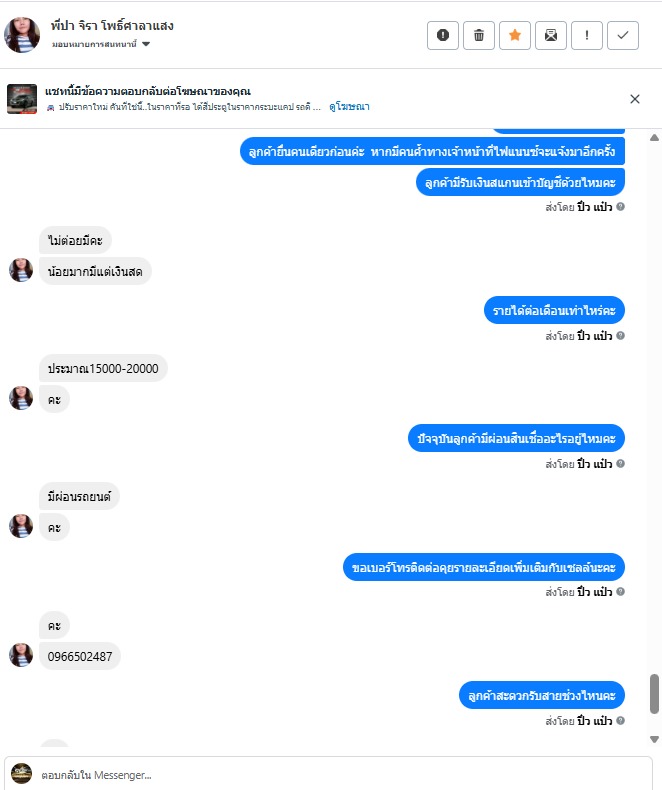
Task: Mark conversation done with checkmark button
Action: click(623, 35)
